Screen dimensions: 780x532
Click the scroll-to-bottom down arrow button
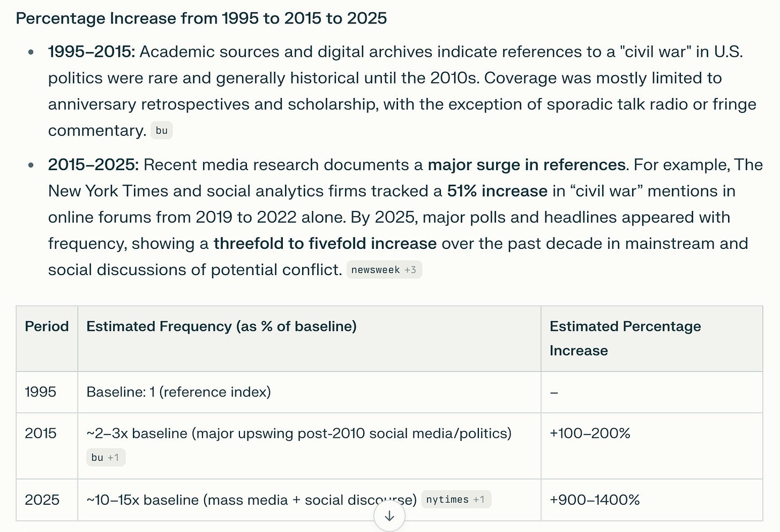pos(389,516)
